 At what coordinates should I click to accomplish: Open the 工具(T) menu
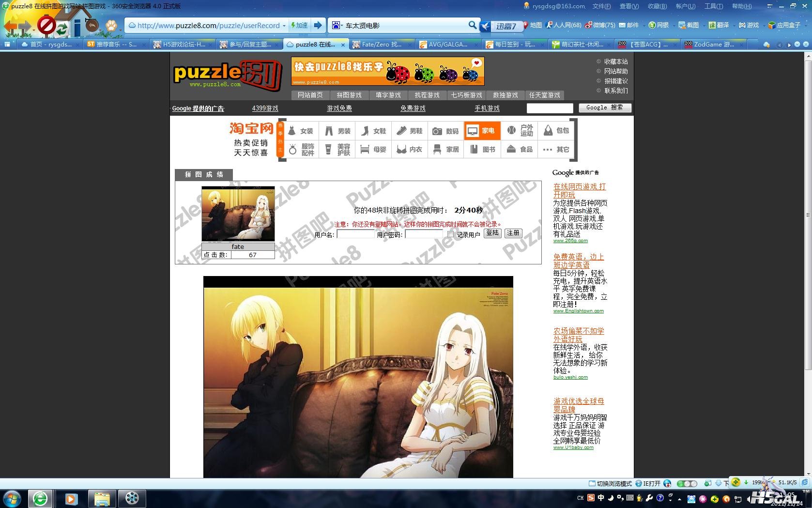[x=713, y=6]
